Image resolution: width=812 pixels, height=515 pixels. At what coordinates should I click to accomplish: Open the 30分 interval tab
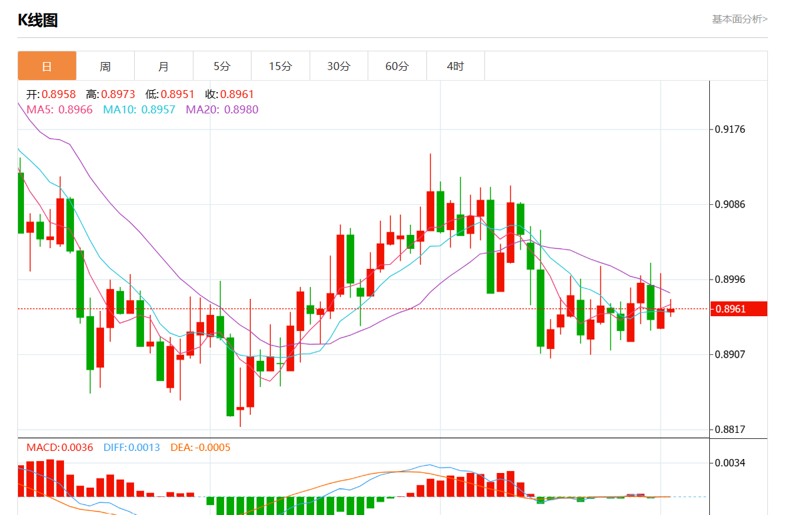(x=339, y=66)
